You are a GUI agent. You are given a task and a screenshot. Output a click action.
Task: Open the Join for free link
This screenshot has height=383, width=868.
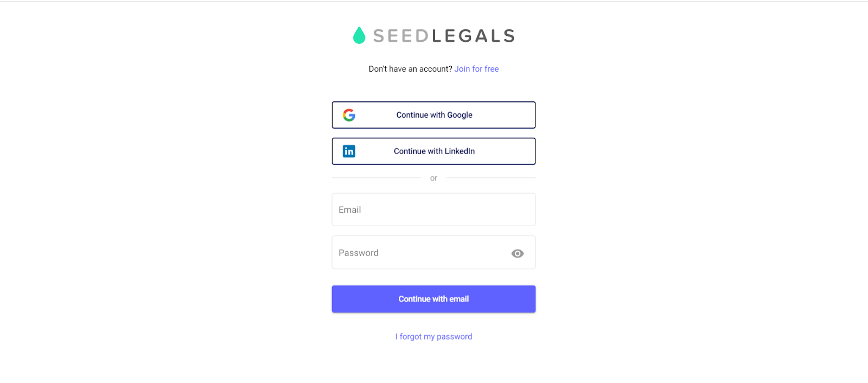coord(476,69)
